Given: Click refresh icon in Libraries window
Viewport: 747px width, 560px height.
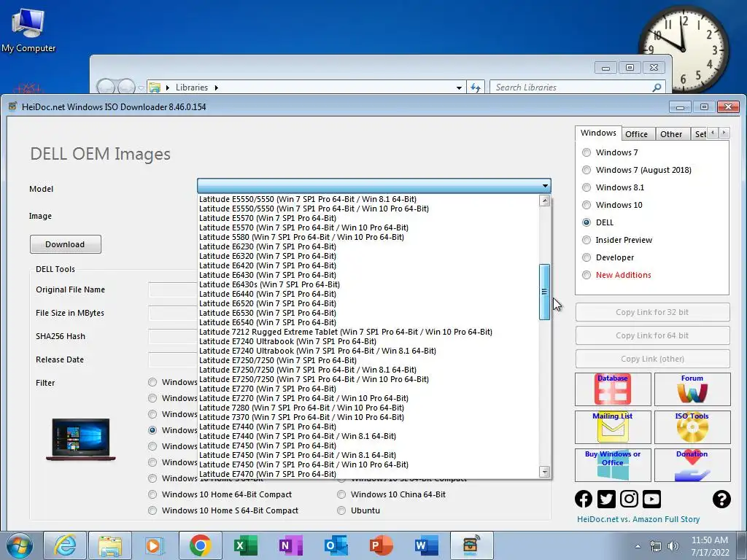Looking at the screenshot, I should [x=476, y=87].
